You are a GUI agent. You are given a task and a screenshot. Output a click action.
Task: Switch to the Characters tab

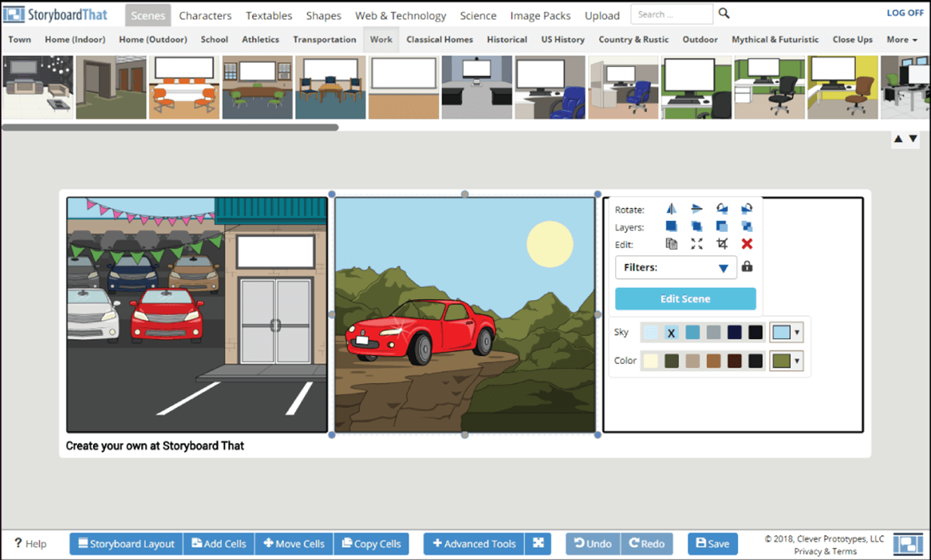point(205,16)
